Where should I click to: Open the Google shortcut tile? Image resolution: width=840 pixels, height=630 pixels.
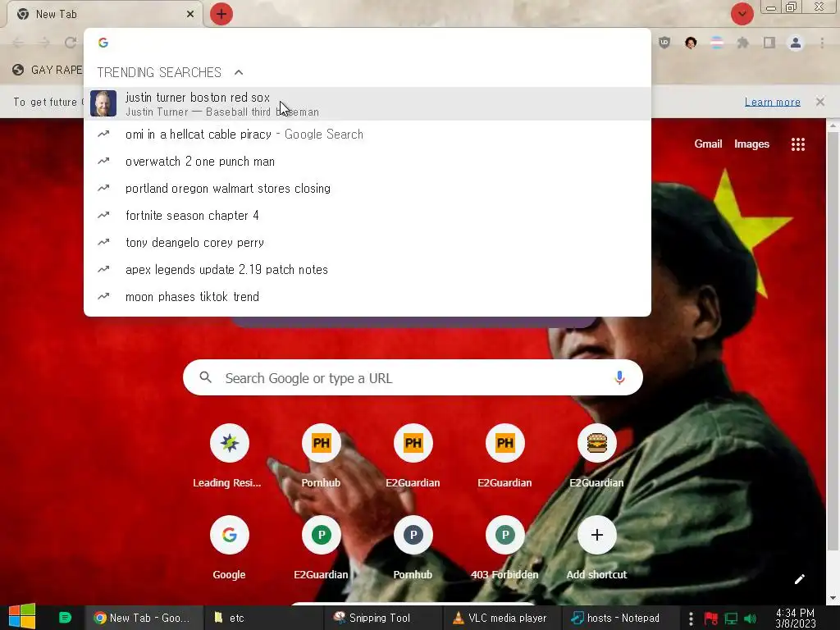(229, 548)
